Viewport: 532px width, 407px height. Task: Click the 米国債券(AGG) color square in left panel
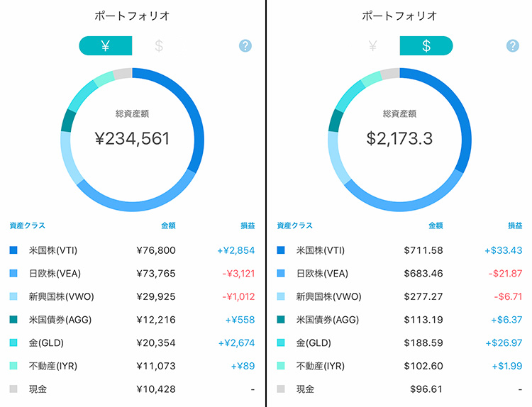[13, 320]
